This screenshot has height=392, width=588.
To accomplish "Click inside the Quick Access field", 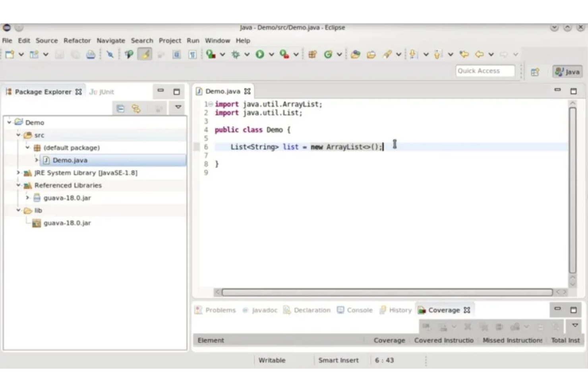I will (x=485, y=71).
